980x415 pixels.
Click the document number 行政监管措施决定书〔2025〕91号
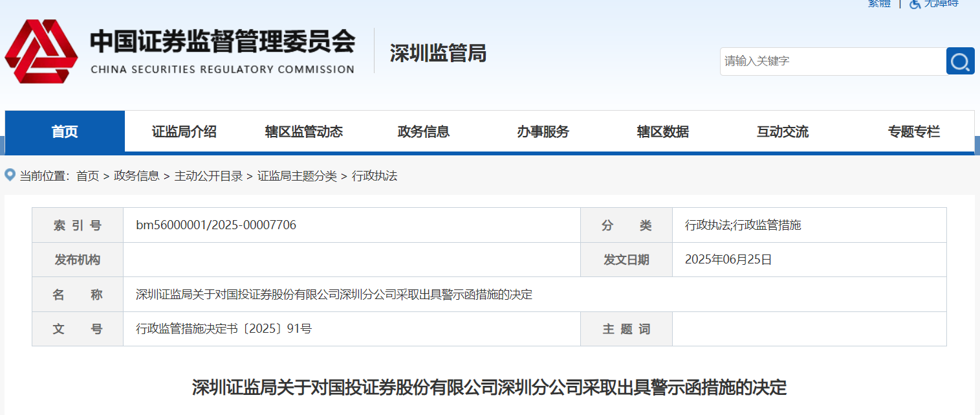[x=224, y=329]
